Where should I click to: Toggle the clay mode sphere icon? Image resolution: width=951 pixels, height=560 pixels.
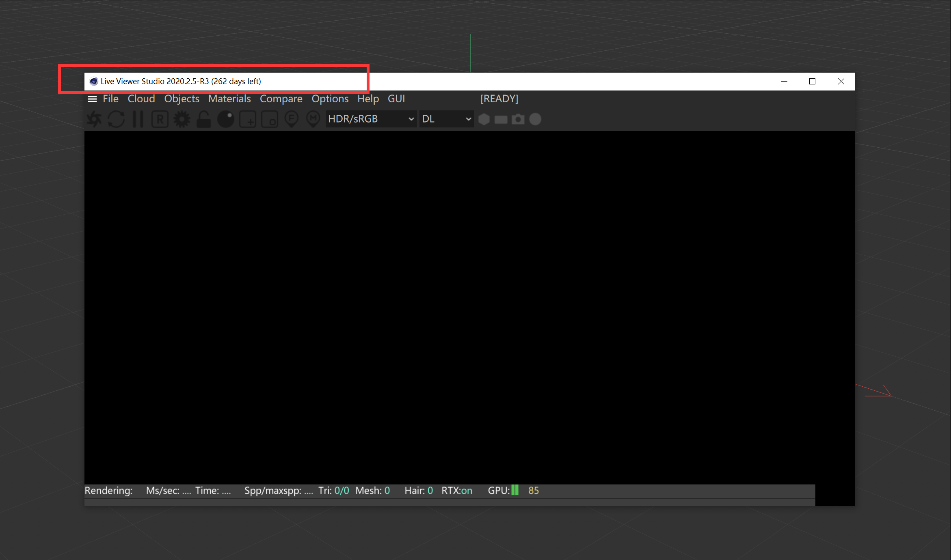point(226,119)
